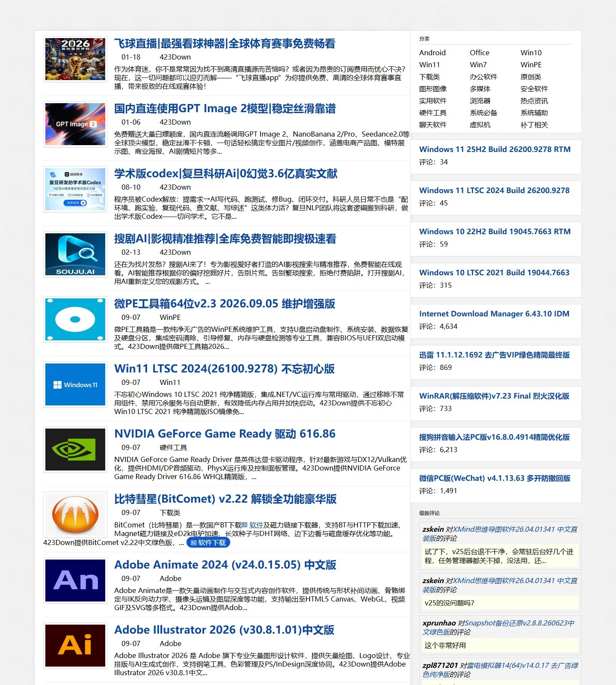This screenshot has height=685, width=616.
Task: Select the Win7 category
Action: click(478, 65)
